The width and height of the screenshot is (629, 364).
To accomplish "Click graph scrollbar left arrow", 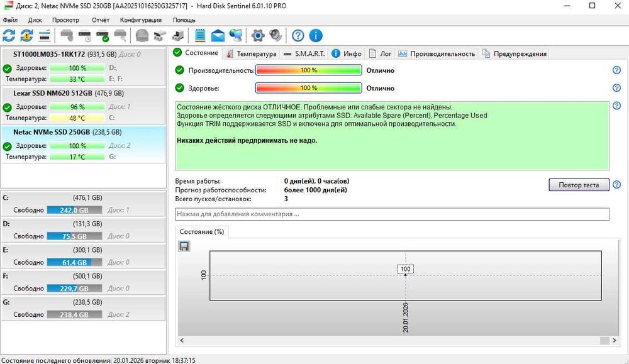I will 182,340.
